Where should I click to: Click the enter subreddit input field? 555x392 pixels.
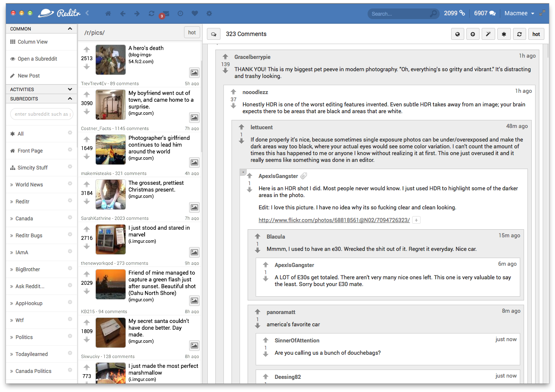42,114
